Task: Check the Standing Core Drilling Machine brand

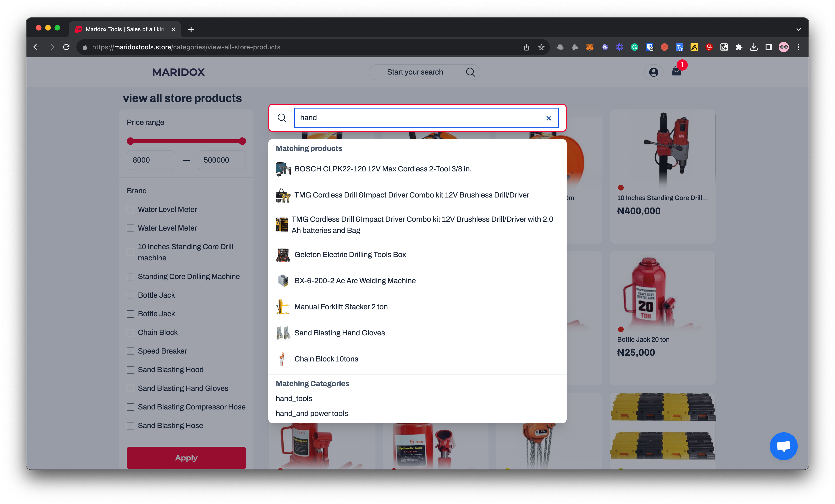Action: 130,277
